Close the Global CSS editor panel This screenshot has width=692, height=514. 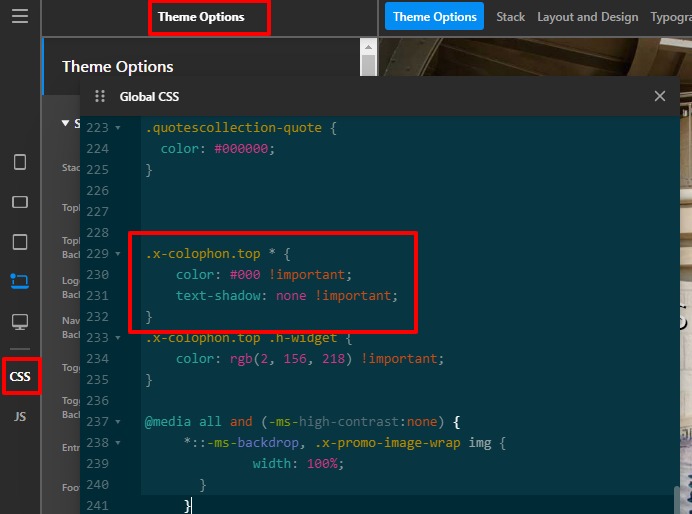coord(660,96)
